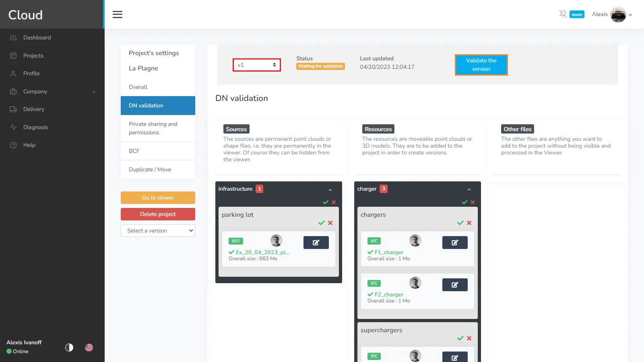Switch language using the US flag icon
Image resolution: width=644 pixels, height=362 pixels.
tap(89, 348)
